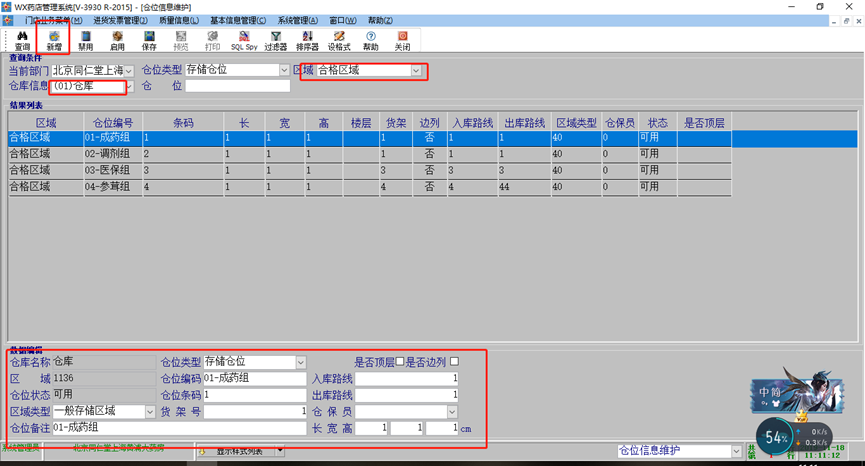Click the 仓位条码 input field
This screenshot has height=466, width=865.
[255, 395]
